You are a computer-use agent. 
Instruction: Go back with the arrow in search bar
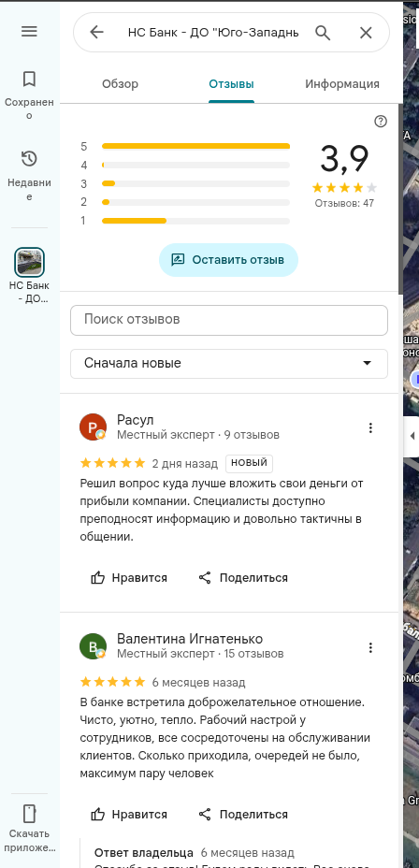[97, 33]
